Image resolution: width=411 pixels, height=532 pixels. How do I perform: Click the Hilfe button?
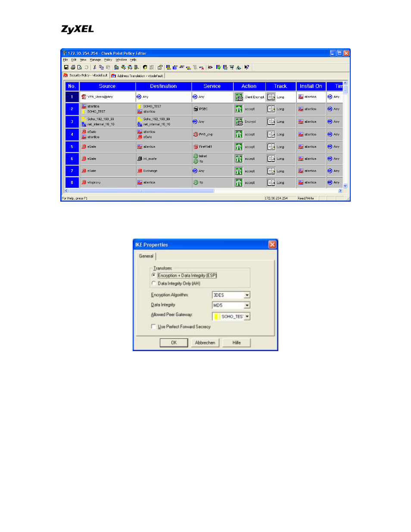(x=237, y=343)
